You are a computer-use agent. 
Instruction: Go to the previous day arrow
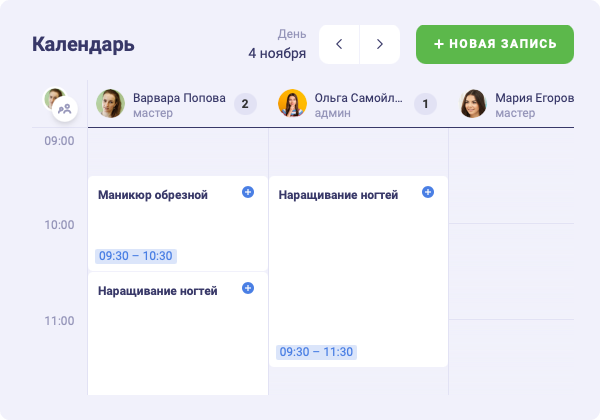pyautogui.click(x=339, y=44)
